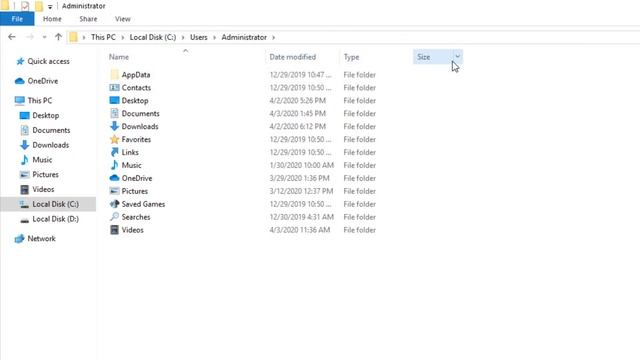
Task: Click the date 1/30/2020 10:00 AM
Action: 302,165
